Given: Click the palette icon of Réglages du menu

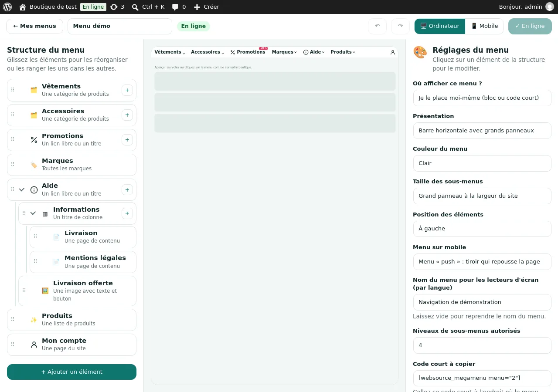Looking at the screenshot, I should click(420, 52).
